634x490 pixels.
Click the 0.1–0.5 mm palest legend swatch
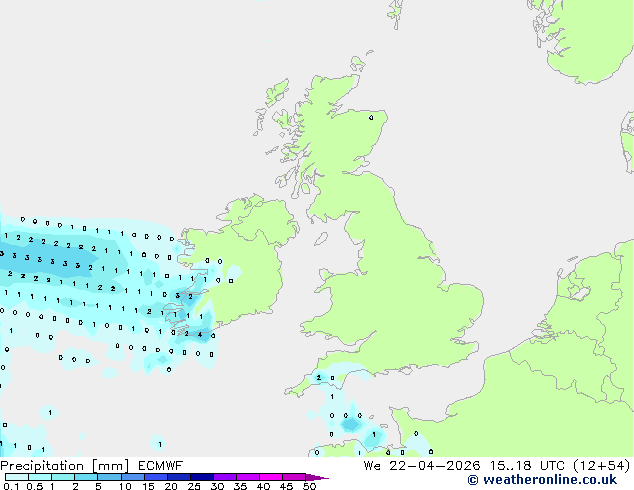(x=17, y=477)
